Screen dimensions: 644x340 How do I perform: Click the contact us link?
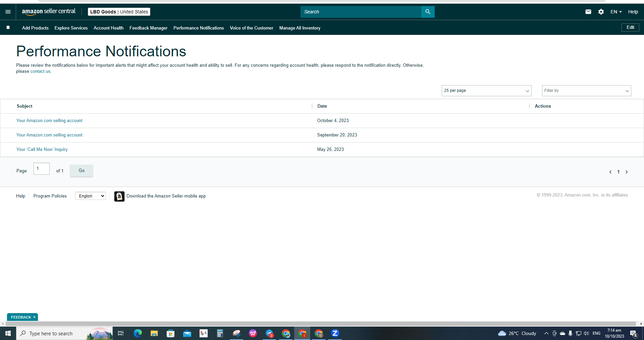tap(40, 71)
